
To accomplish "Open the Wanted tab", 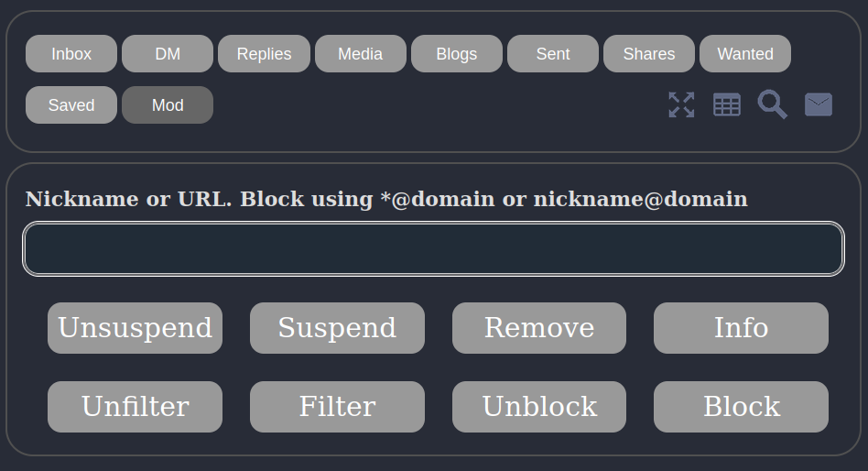I will pos(745,54).
